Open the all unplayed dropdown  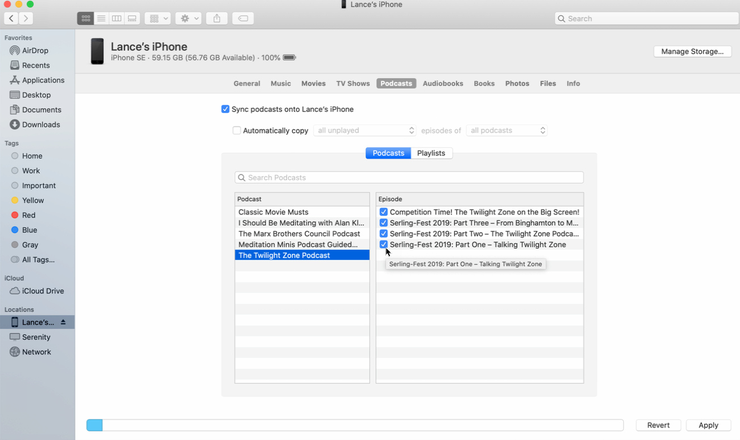click(365, 130)
